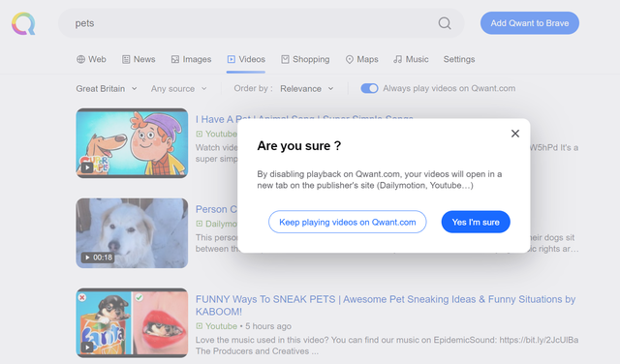Viewport: 620px width, 364px height.
Task: Open the cartoon boy and dog thumbnail
Action: point(132,143)
